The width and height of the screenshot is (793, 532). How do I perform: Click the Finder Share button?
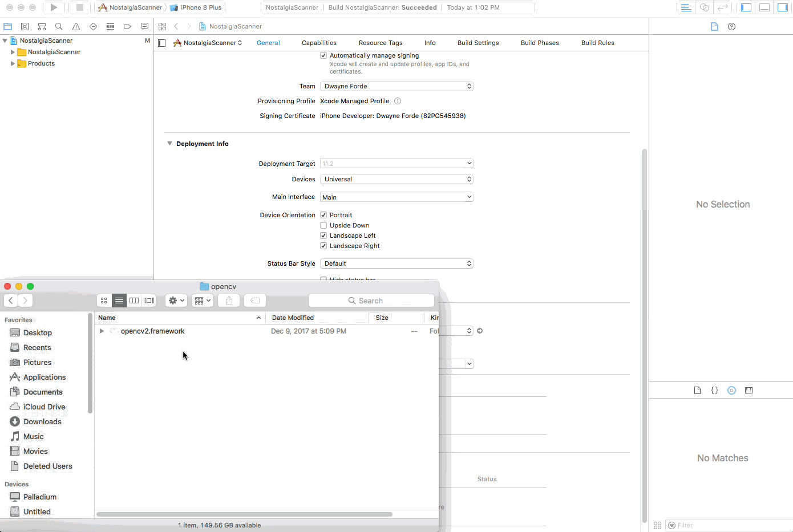tap(229, 300)
